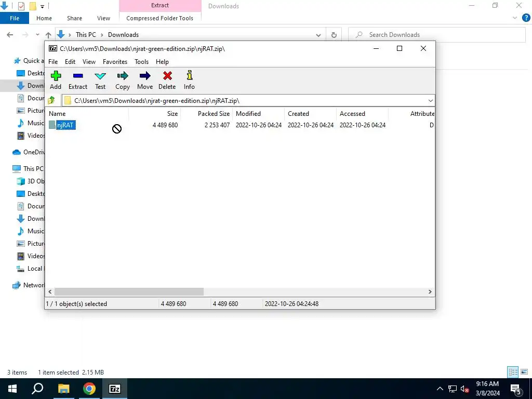This screenshot has height=399, width=532.
Task: Sort by the Accessed column header
Action: click(x=362, y=114)
